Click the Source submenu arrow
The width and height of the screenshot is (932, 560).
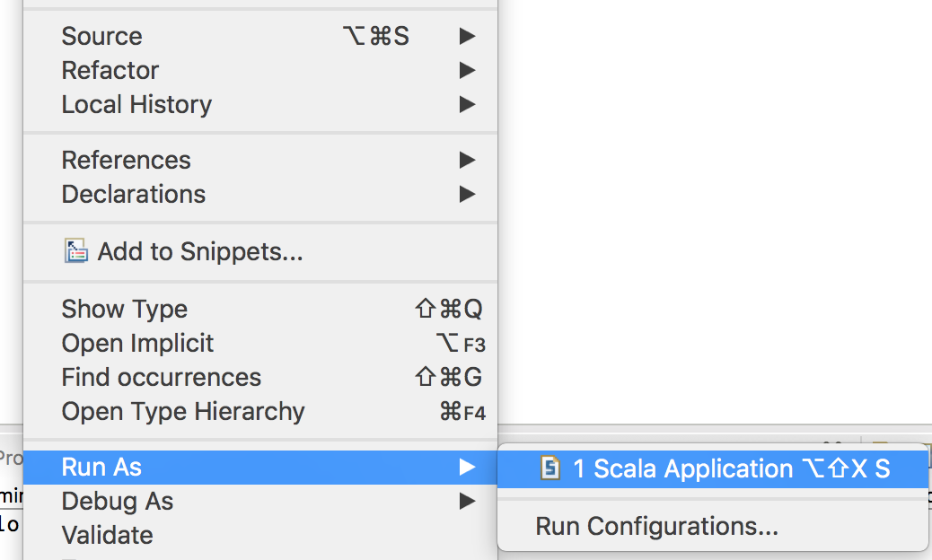tap(467, 36)
